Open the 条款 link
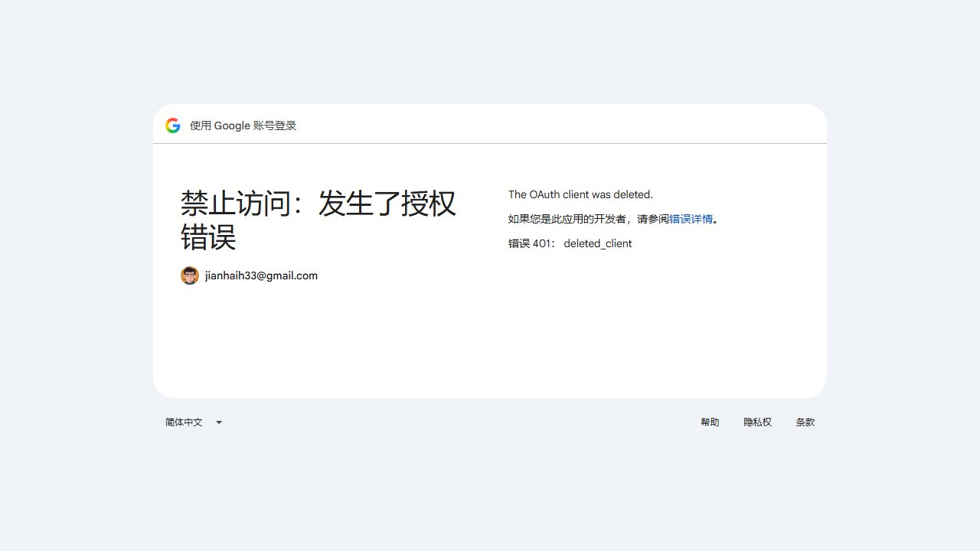This screenshot has width=980, height=551. (805, 422)
